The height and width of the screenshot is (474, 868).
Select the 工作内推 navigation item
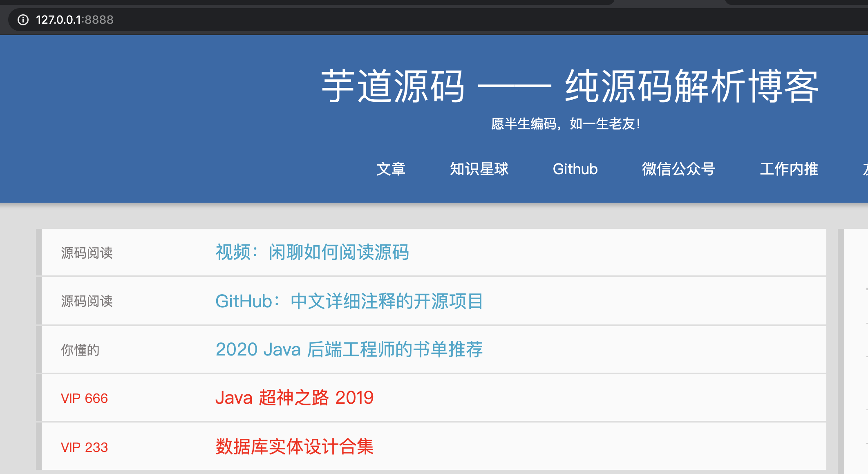coord(789,169)
